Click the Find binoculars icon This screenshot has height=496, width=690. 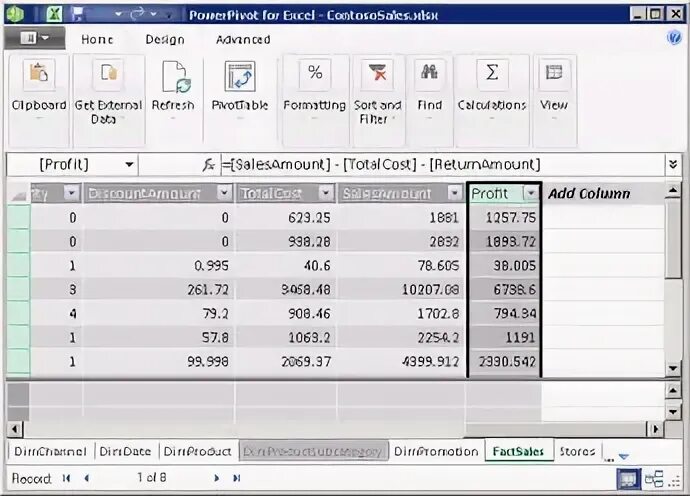(429, 72)
